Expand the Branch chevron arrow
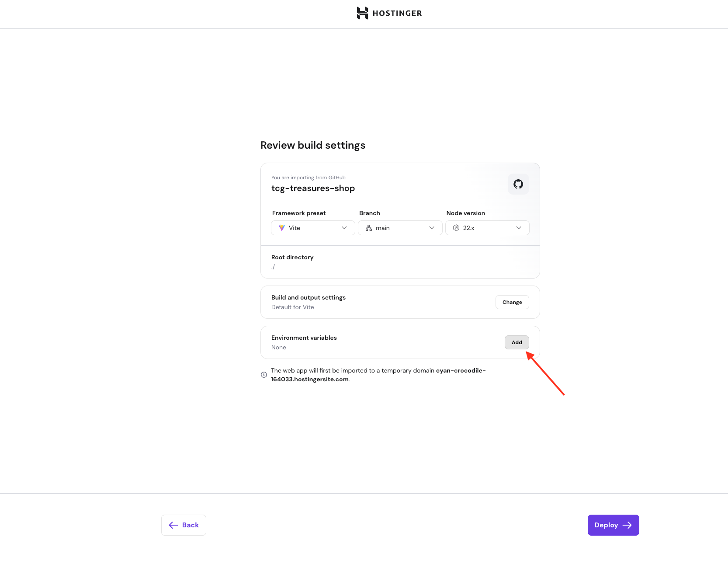 pyautogui.click(x=432, y=228)
